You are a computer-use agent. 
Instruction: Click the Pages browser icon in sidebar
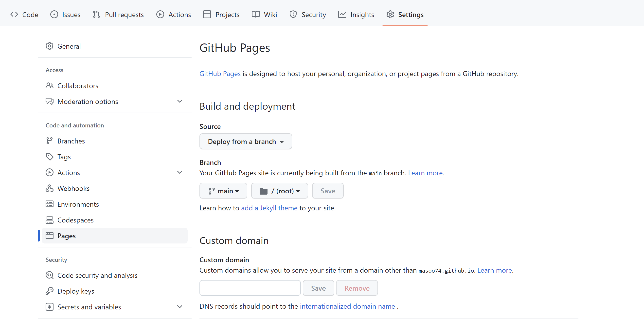click(x=50, y=236)
